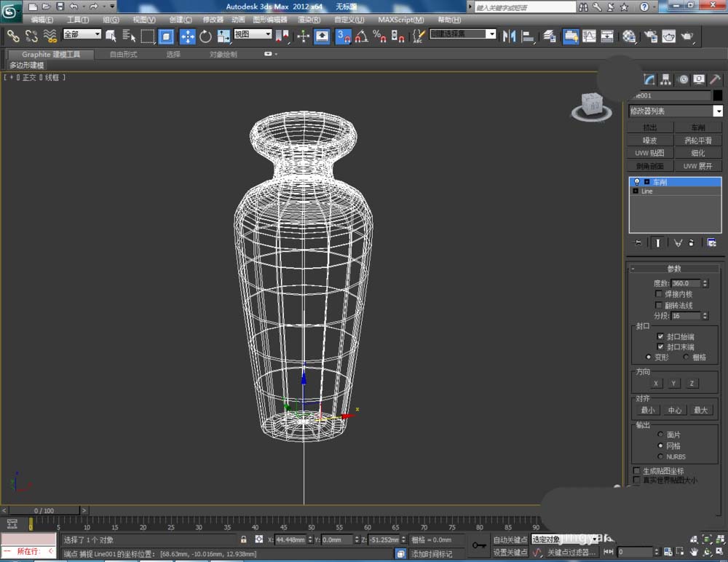The image size is (728, 562).
Task: Activate the Rotate tool
Action: pyautogui.click(x=205, y=36)
